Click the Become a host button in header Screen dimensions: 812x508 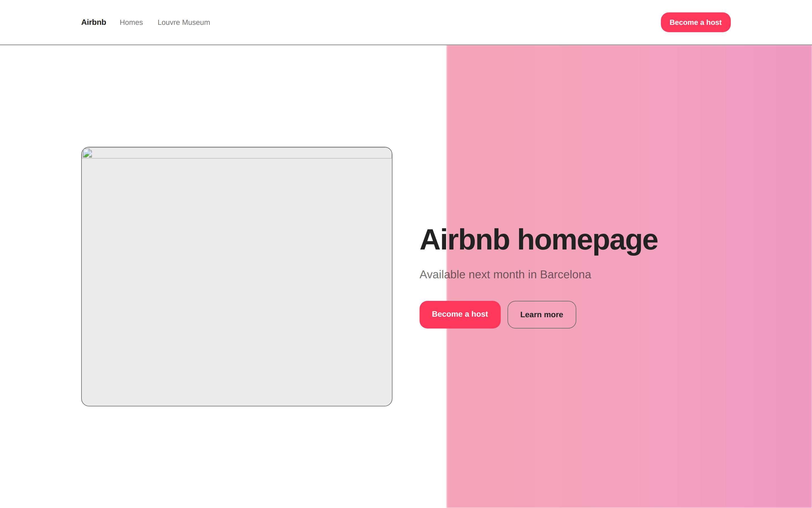point(696,22)
